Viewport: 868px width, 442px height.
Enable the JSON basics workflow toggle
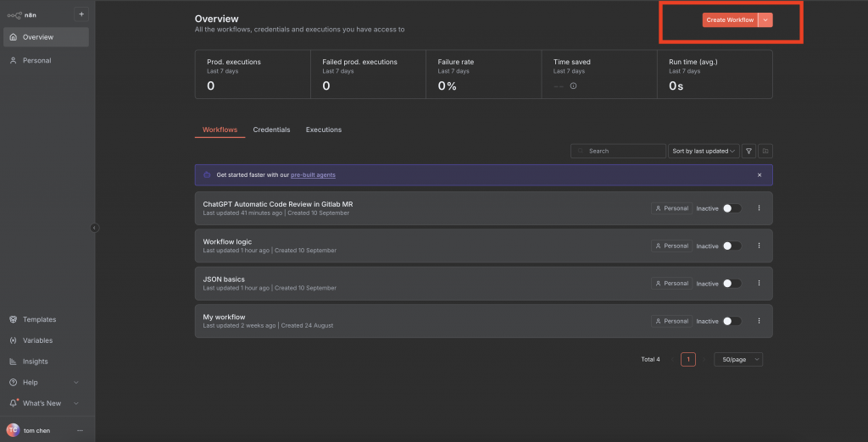click(x=732, y=284)
